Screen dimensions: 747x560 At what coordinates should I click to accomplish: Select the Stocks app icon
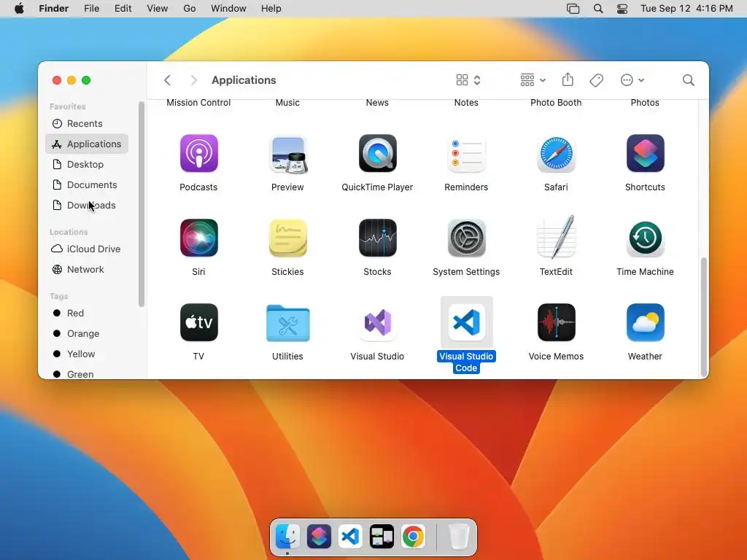point(377,238)
